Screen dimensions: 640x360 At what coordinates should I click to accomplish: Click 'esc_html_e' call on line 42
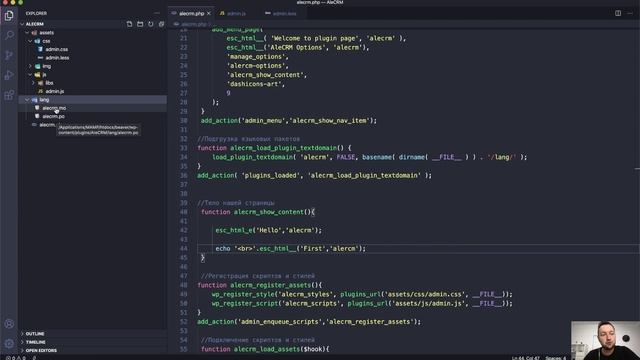[x=234, y=230]
